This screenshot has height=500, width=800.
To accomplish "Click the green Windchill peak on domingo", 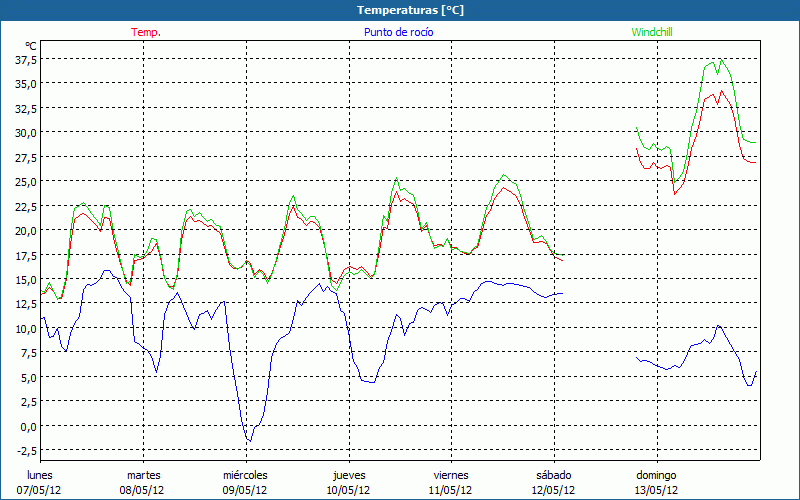I will [x=721, y=59].
